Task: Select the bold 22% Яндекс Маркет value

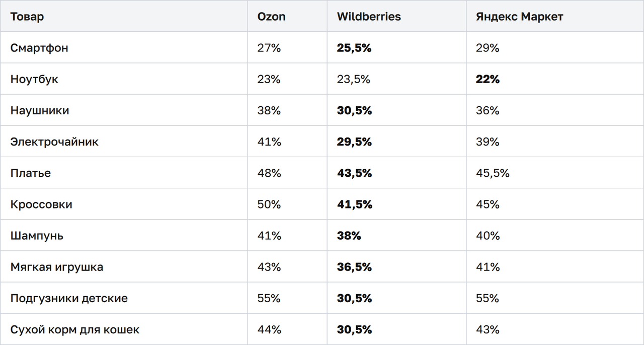Action: tap(488, 79)
